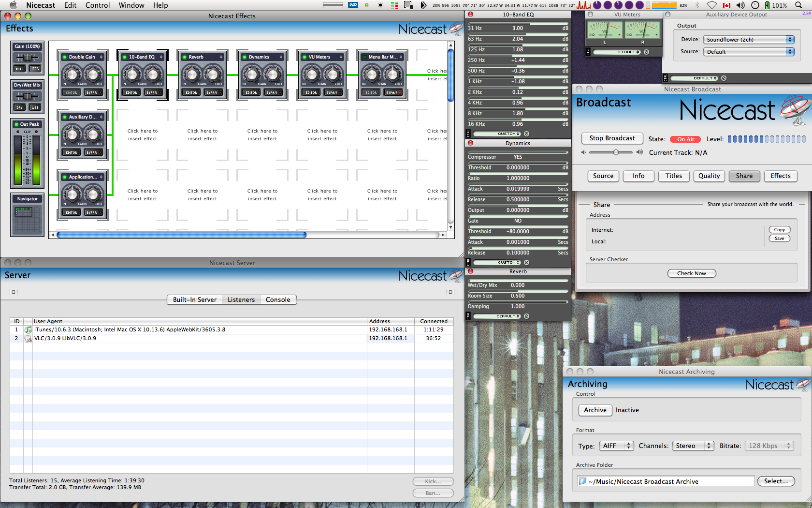Open the Navigator grid thumbnail
Image resolution: width=812 pixels, height=508 pixels.
[x=27, y=219]
